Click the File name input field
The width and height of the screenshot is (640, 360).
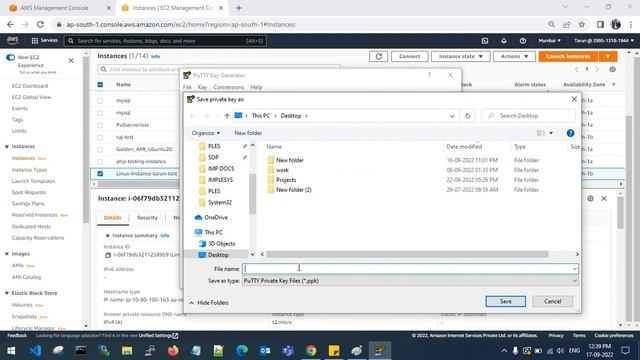(410, 269)
